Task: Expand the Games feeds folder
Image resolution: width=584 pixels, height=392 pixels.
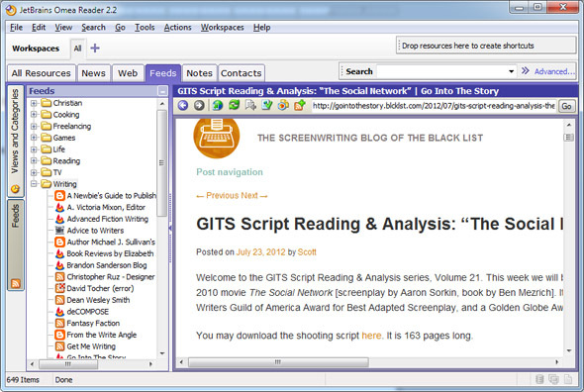Action: pos(34,138)
